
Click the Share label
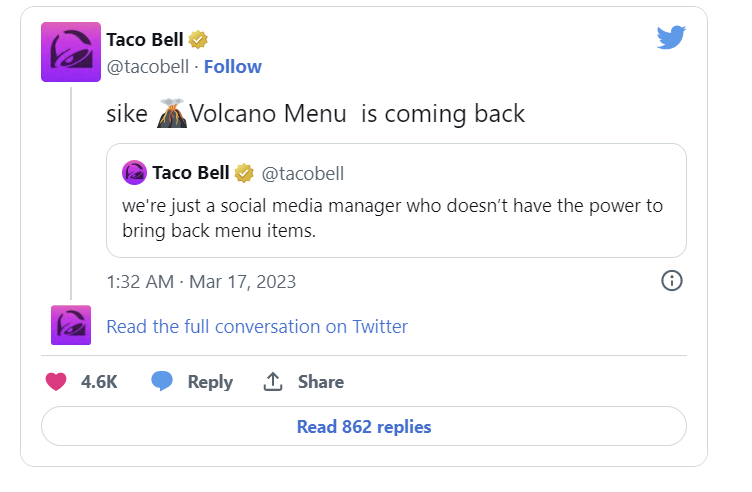(x=320, y=381)
